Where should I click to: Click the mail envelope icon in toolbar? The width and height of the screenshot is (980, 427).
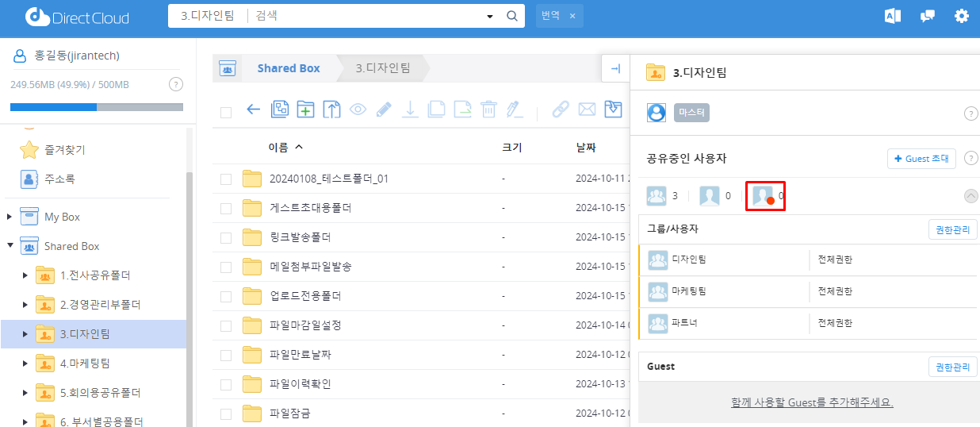click(x=587, y=110)
